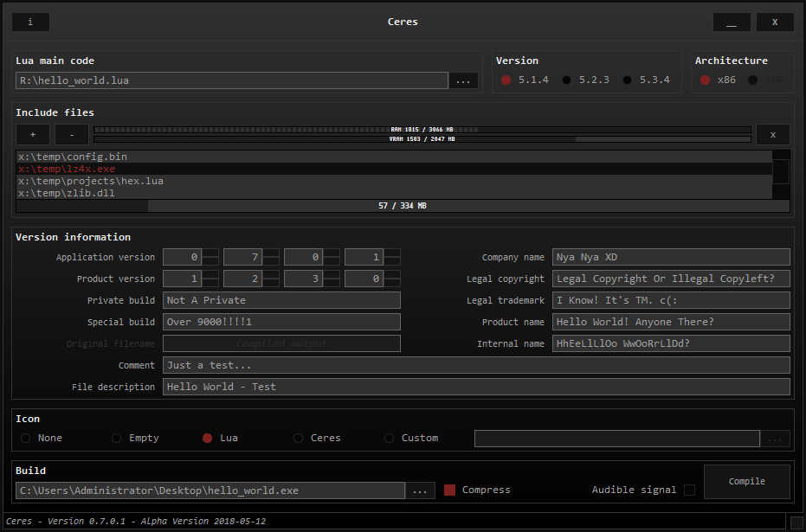Click the '+' add include file button
This screenshot has height=532, width=806.
33,134
